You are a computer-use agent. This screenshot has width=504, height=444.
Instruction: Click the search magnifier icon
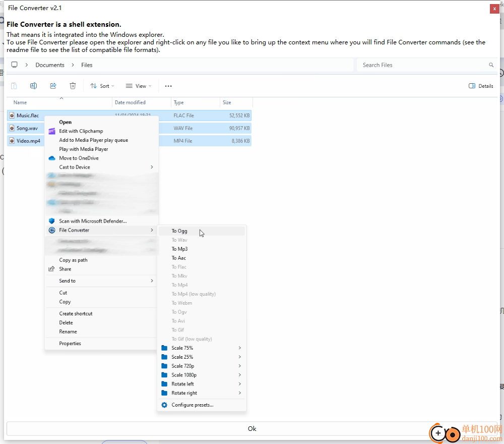pyautogui.click(x=491, y=65)
